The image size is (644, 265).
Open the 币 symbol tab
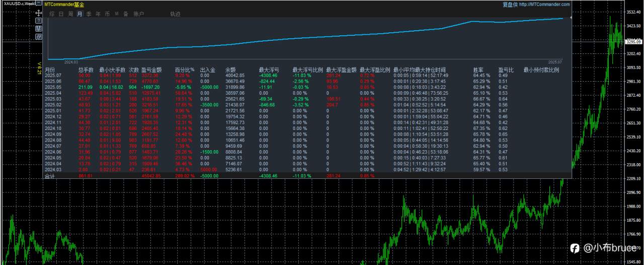[x=107, y=14]
